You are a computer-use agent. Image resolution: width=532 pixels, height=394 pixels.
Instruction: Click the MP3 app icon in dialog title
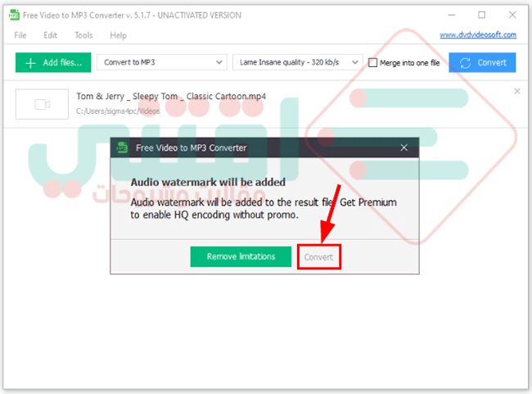click(x=122, y=147)
